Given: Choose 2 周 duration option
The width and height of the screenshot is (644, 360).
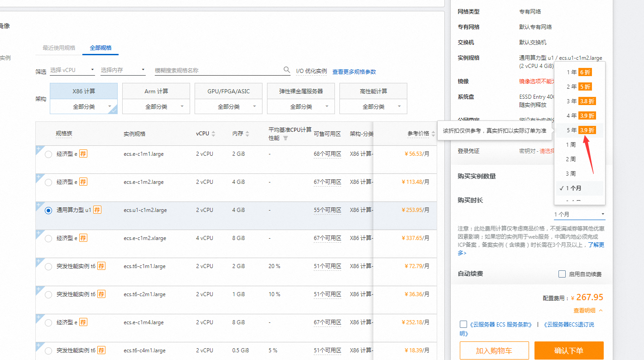Looking at the screenshot, I should tap(579, 159).
